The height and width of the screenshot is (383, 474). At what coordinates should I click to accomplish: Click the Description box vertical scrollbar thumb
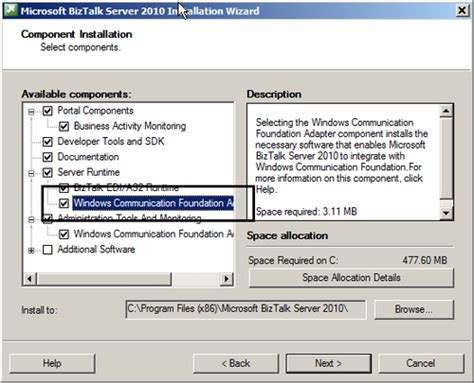(446, 157)
